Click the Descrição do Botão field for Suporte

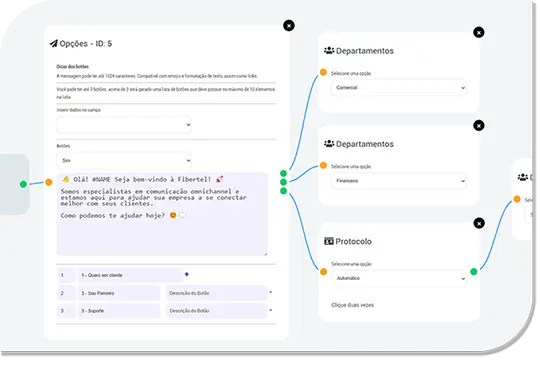click(x=217, y=311)
